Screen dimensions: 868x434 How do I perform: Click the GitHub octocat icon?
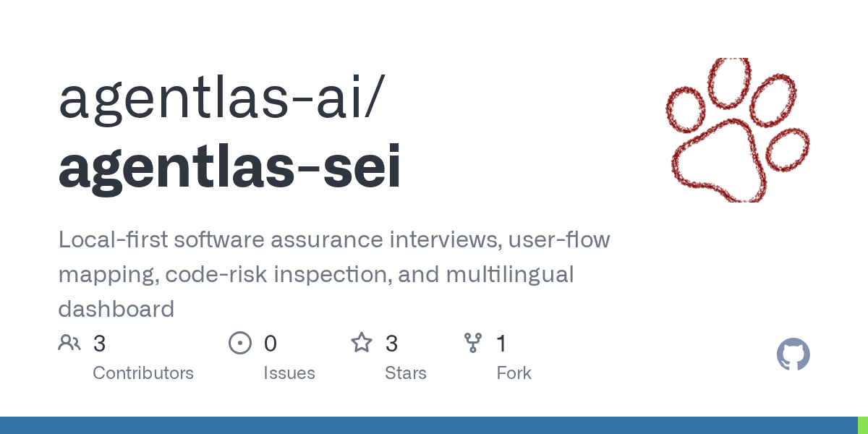(x=793, y=354)
